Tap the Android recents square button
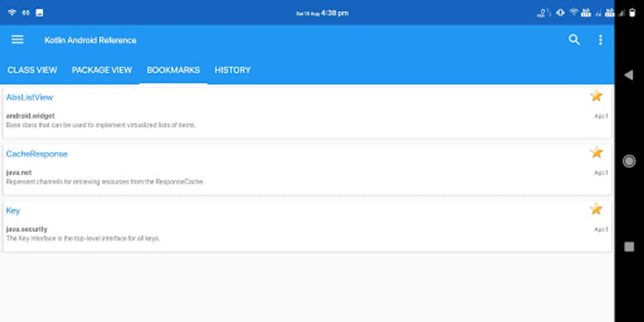644x322 pixels. click(x=629, y=247)
